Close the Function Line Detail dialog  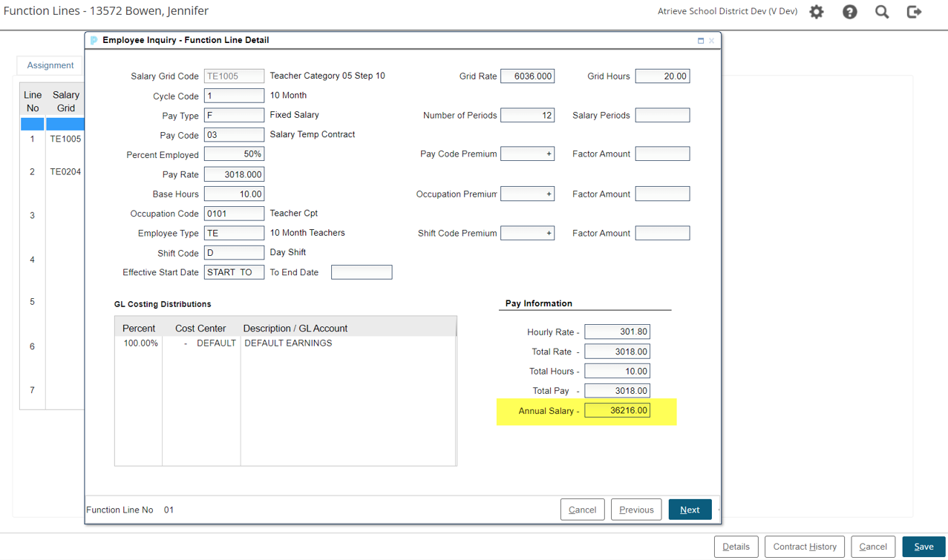point(711,41)
